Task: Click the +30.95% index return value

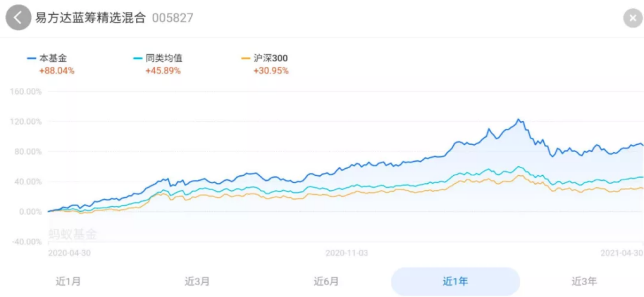Action: coord(271,71)
